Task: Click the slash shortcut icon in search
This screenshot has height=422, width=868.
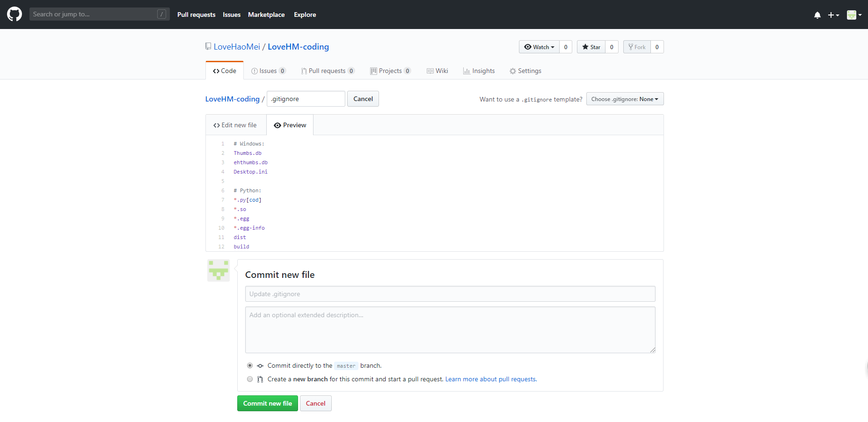Action: [161, 14]
